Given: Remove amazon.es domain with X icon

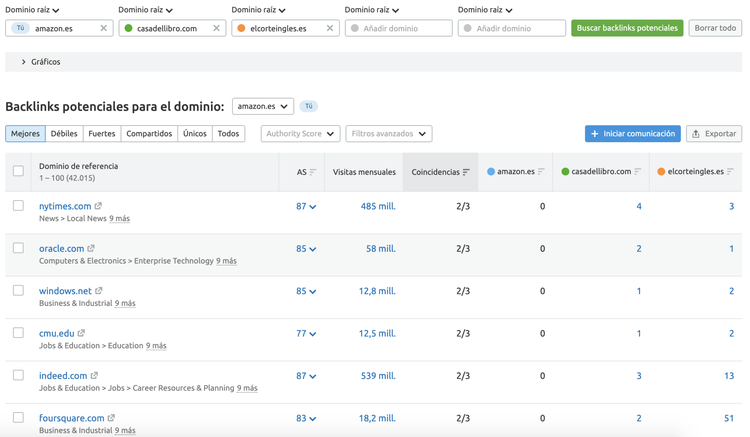Looking at the screenshot, I should (x=103, y=28).
